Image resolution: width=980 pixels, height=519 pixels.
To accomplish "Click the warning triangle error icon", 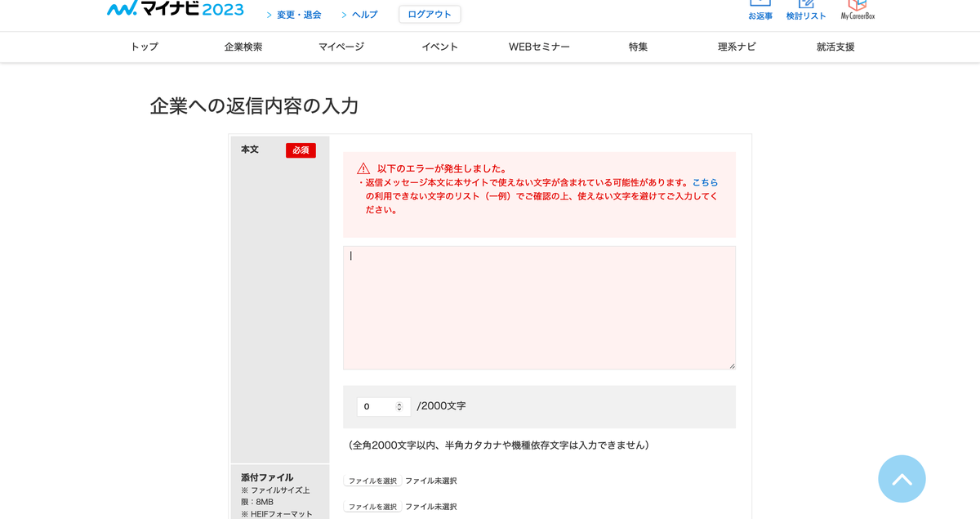I will coord(363,168).
